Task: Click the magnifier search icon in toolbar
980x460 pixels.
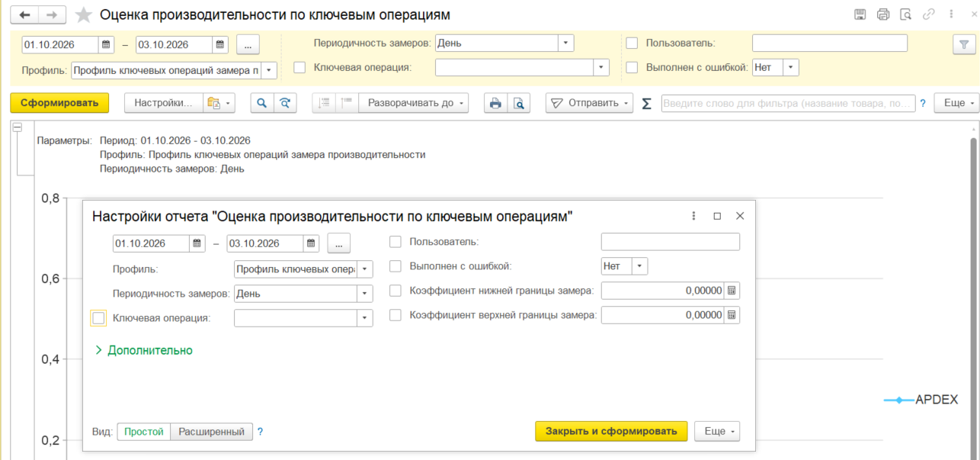Action: pyautogui.click(x=262, y=103)
